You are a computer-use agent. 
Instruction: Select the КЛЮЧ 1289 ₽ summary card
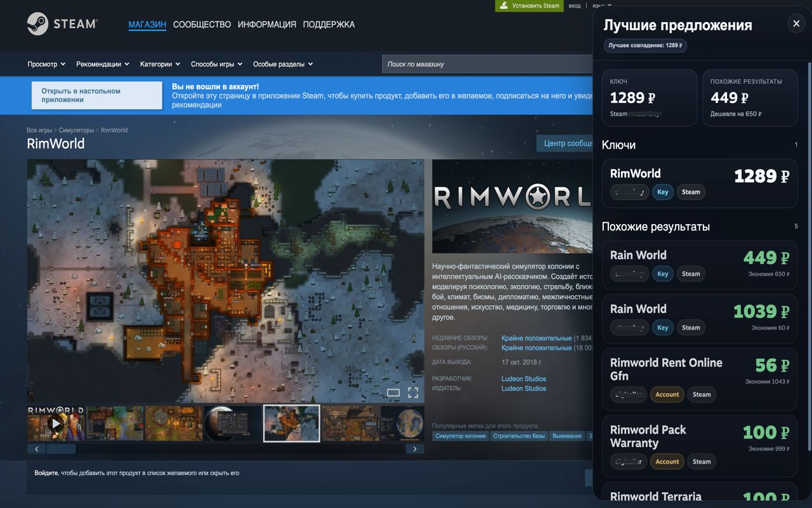tap(649, 98)
